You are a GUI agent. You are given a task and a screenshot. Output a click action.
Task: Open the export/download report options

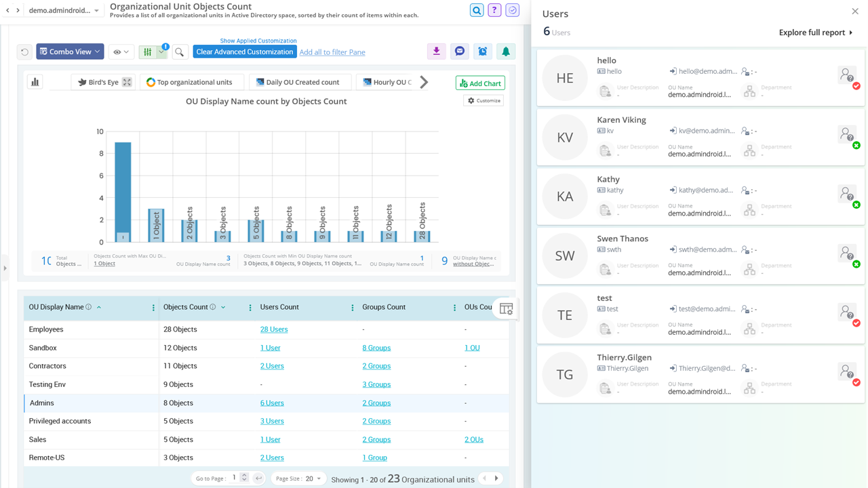(436, 51)
